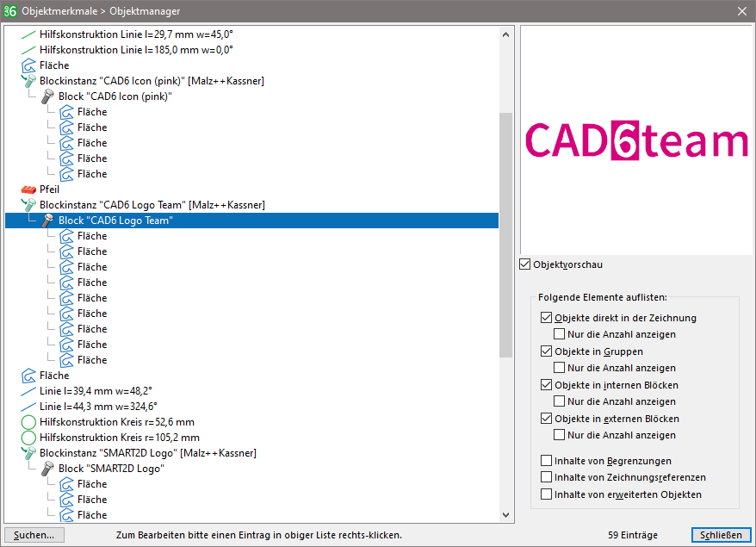The width and height of the screenshot is (756, 547).
Task: Enable "Inhalte von erweiterten Objekten"
Action: click(x=546, y=494)
